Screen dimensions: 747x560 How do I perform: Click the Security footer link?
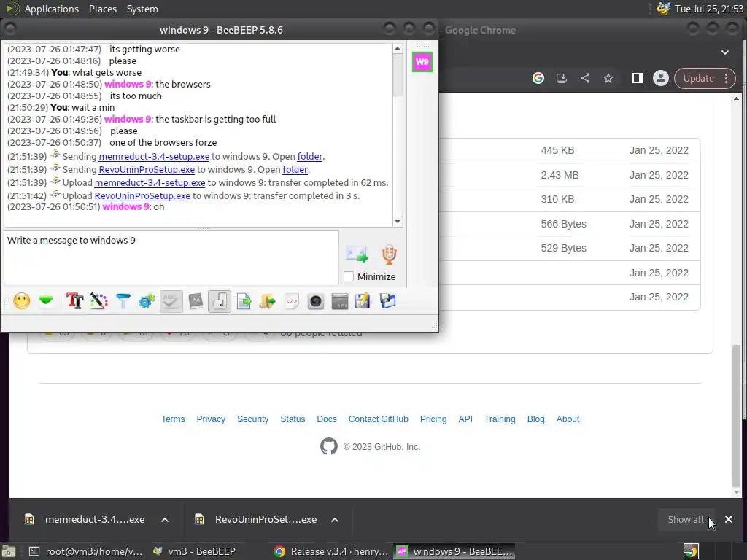(x=253, y=419)
